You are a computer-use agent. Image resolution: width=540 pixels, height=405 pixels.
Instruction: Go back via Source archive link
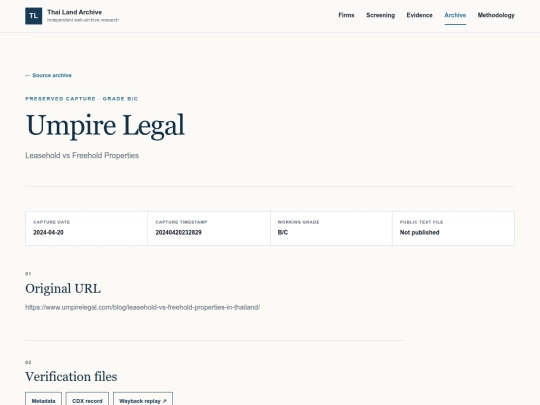click(49, 75)
